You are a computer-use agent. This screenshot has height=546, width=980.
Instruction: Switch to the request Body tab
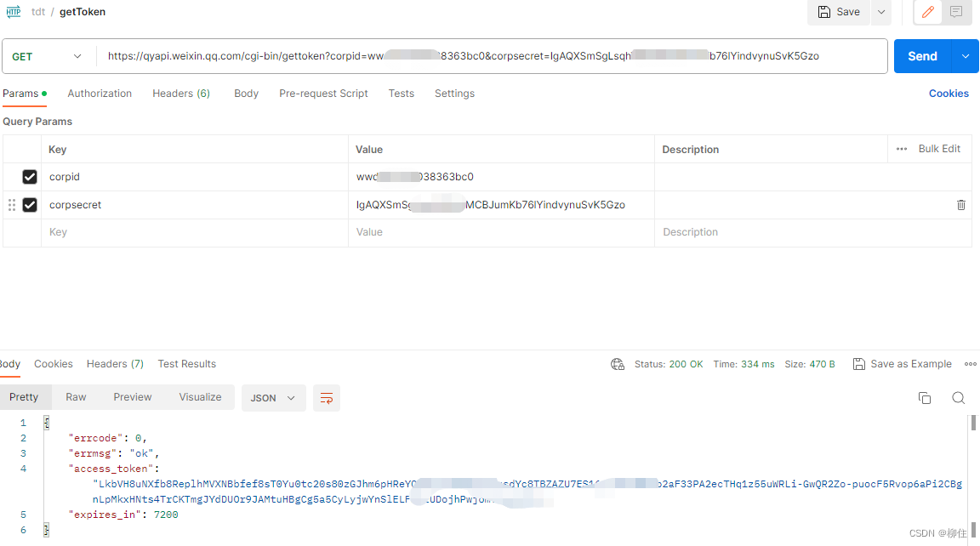click(x=246, y=94)
